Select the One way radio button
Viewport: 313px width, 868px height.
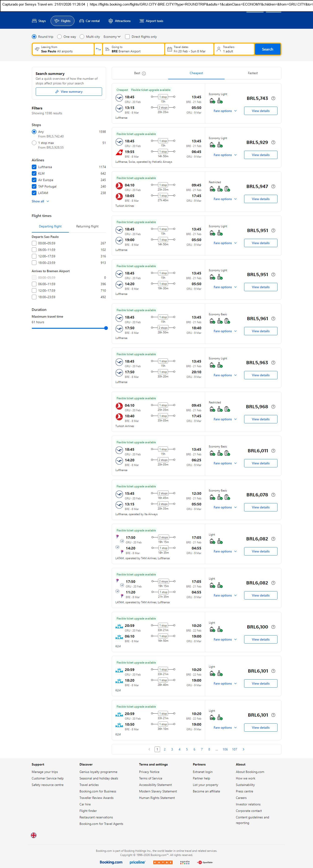59,37
